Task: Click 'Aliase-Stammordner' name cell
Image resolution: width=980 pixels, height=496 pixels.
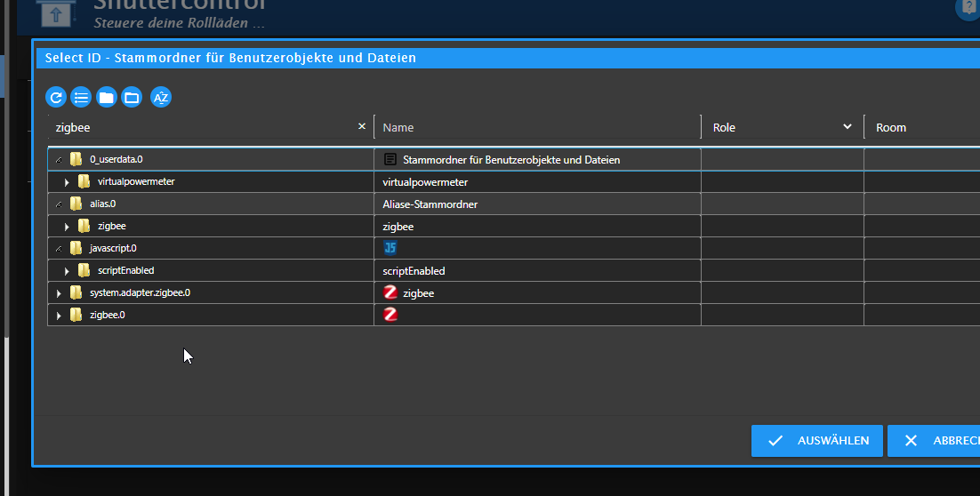Action: pos(537,204)
